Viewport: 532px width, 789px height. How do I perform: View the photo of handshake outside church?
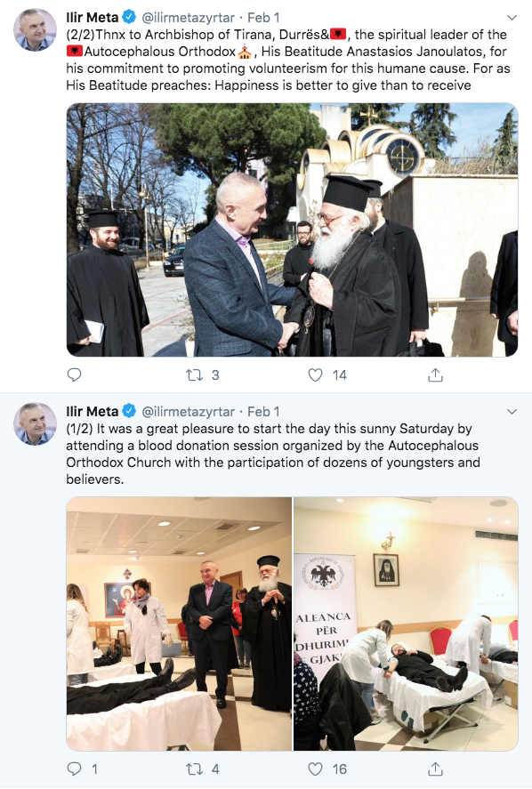click(x=292, y=230)
